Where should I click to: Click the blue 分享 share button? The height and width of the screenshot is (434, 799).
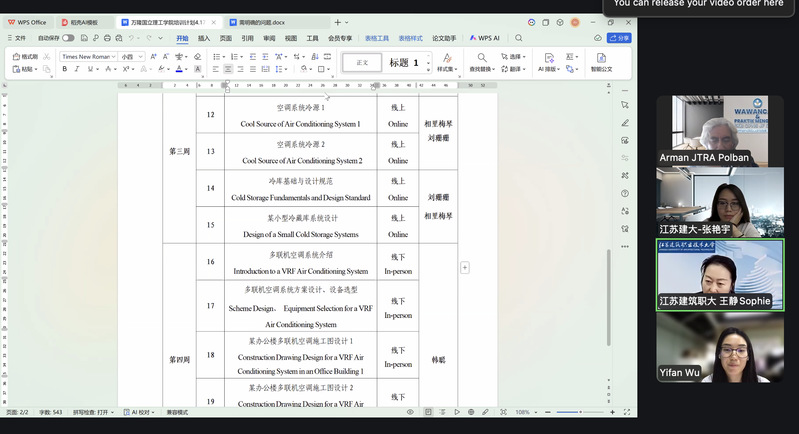click(x=620, y=38)
